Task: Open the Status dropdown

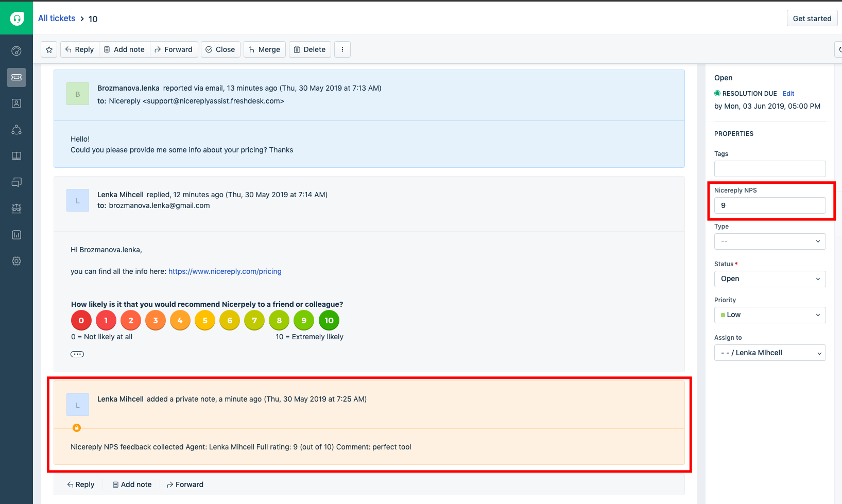Action: click(x=770, y=279)
